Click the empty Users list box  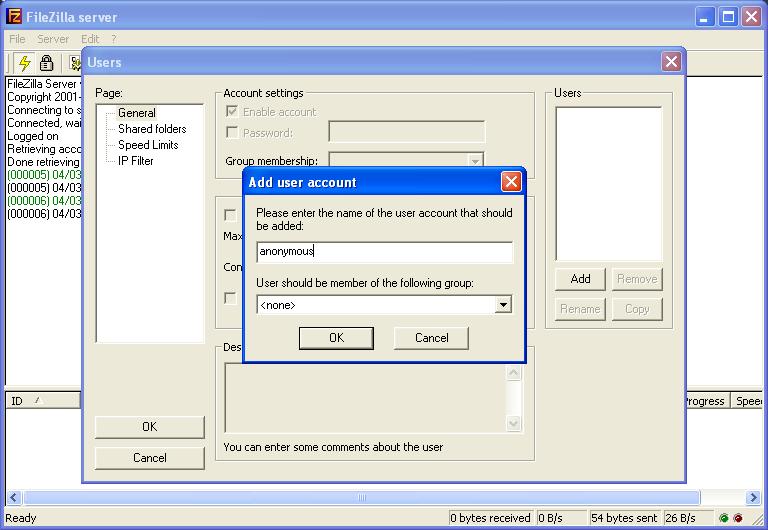(609, 184)
